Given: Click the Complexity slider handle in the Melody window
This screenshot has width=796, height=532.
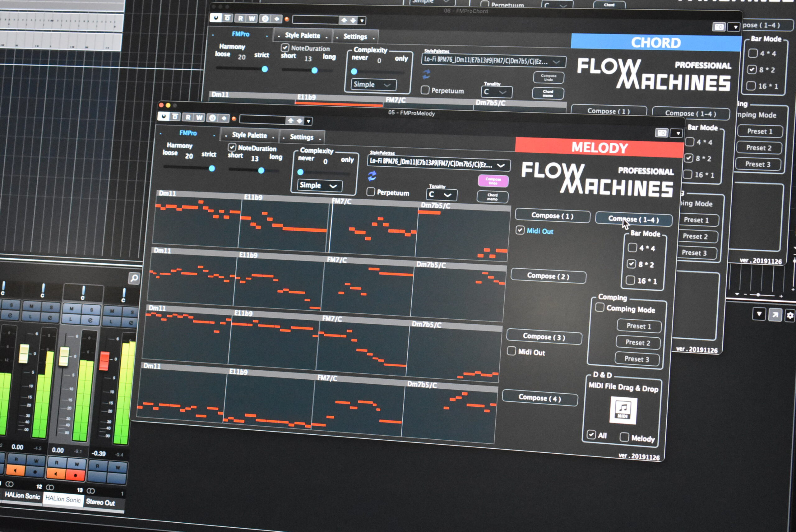Looking at the screenshot, I should pos(300,172).
